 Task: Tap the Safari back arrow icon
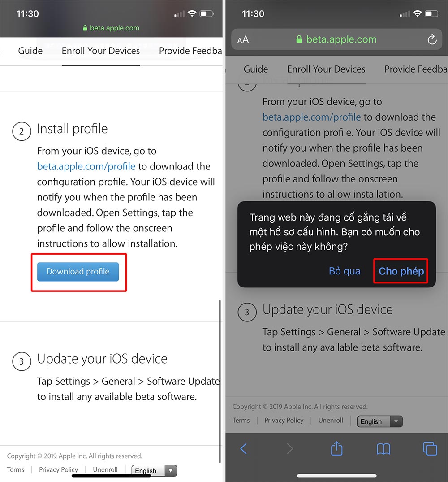244,449
